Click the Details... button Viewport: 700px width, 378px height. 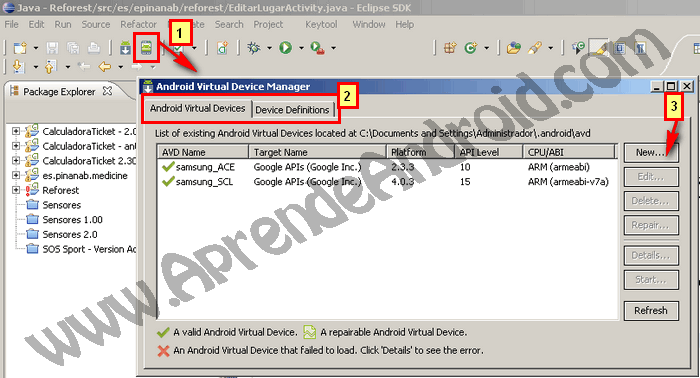click(x=650, y=255)
